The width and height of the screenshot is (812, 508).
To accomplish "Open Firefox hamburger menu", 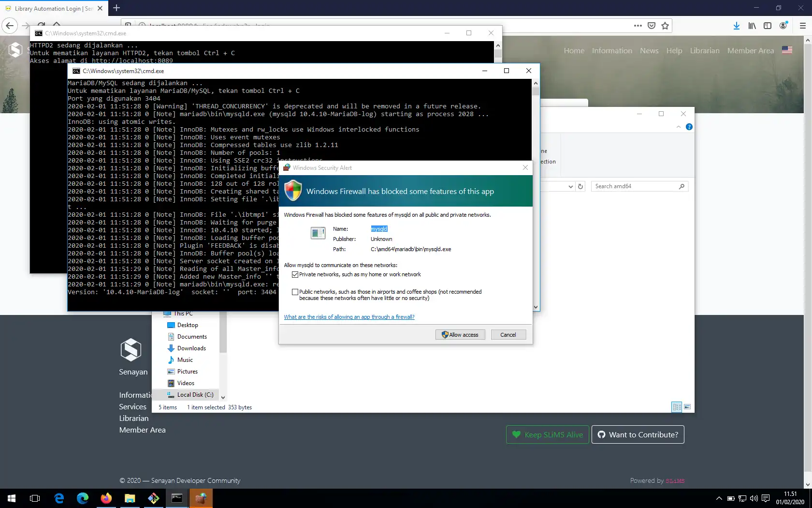I will (802, 26).
